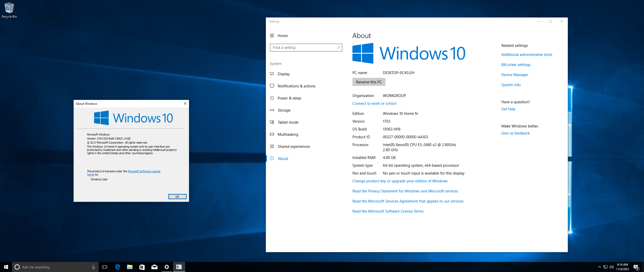Click the Cortana circle icon

[x=17, y=267]
